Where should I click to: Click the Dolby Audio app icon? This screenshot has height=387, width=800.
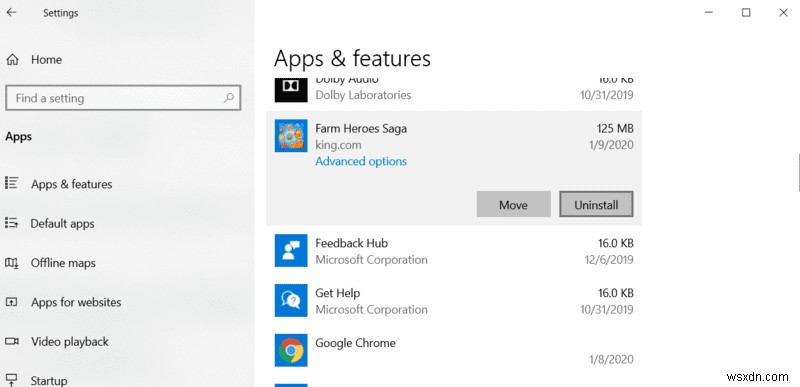pyautogui.click(x=291, y=90)
